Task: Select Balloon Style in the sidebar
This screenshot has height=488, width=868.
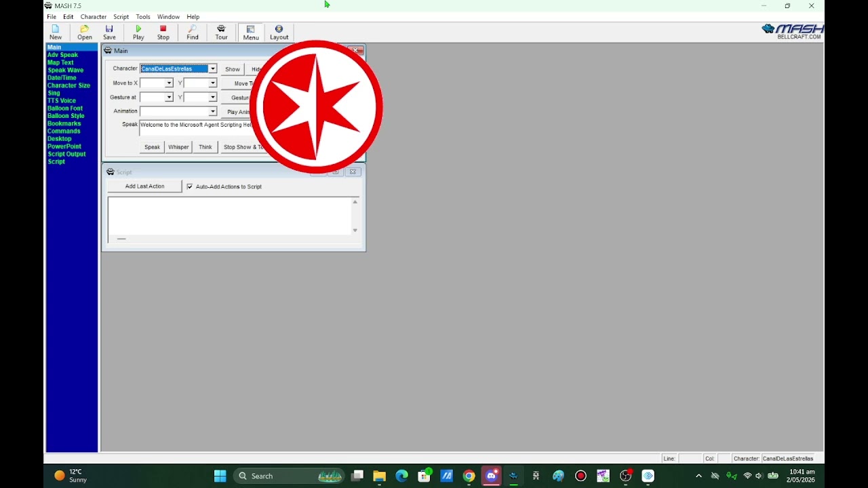Action: [66, 116]
